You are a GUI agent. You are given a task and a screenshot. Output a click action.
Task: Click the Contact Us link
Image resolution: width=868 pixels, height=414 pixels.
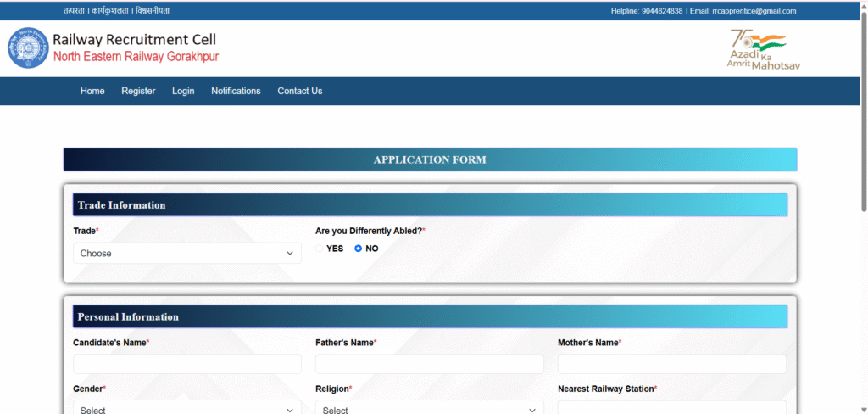(x=299, y=91)
